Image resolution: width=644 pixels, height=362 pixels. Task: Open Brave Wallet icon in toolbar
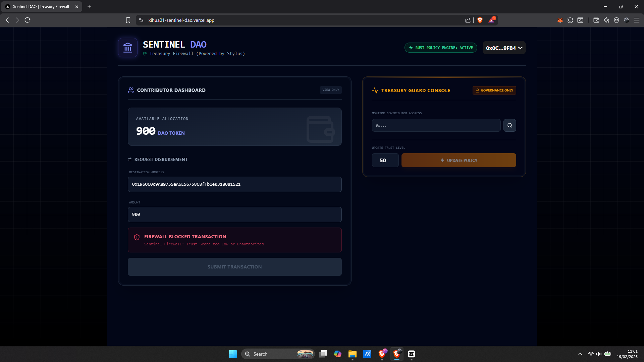point(596,20)
